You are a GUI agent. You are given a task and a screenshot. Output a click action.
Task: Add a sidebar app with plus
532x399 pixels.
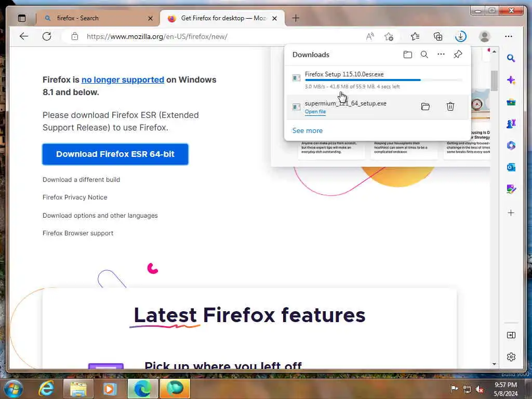coord(511,212)
